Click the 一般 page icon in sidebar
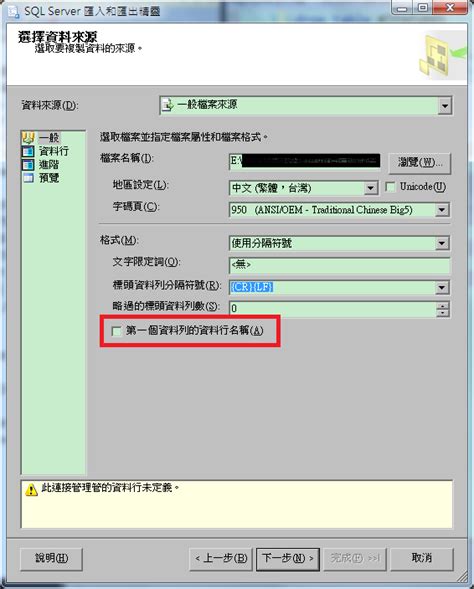The image size is (474, 589). (x=28, y=137)
